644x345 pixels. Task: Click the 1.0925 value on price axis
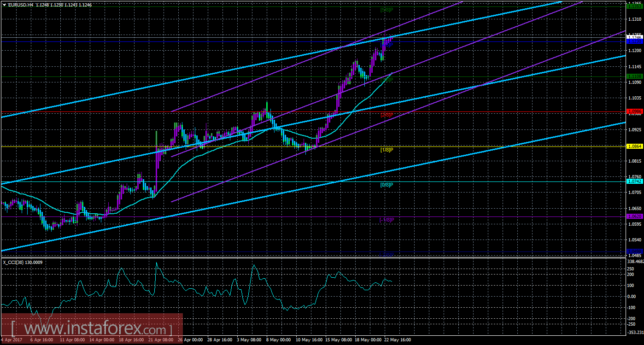tap(634, 129)
